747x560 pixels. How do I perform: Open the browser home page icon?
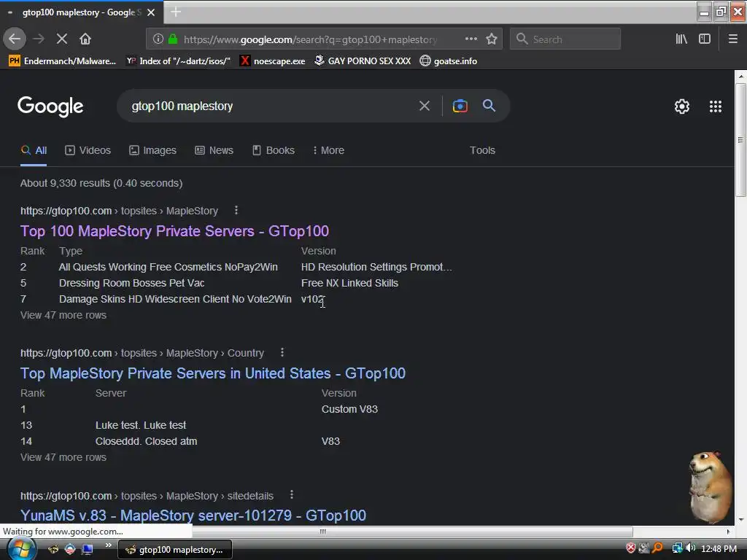click(85, 39)
